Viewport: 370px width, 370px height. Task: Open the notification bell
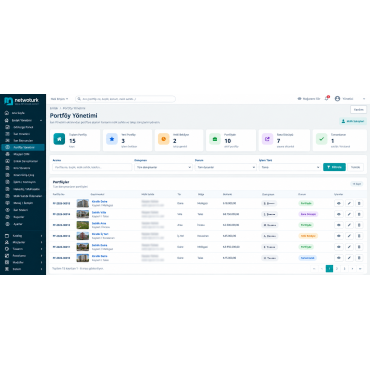[327, 99]
